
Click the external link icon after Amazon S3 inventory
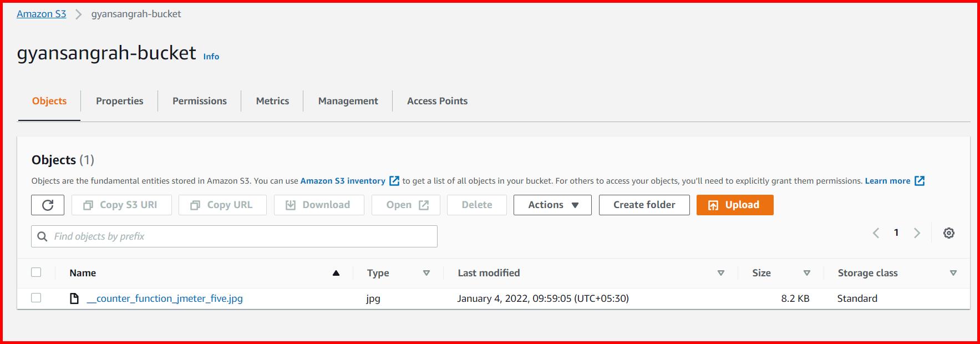tap(394, 181)
